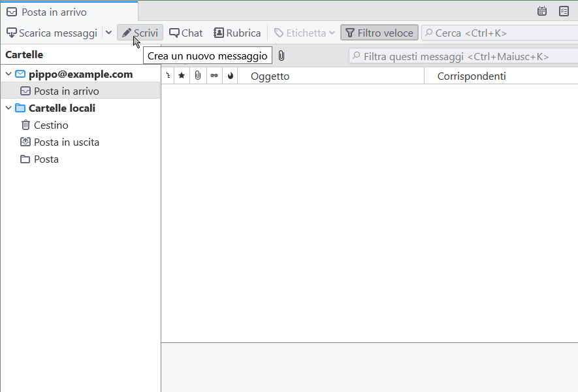
Task: Open the Chat tab button
Action: tap(185, 33)
